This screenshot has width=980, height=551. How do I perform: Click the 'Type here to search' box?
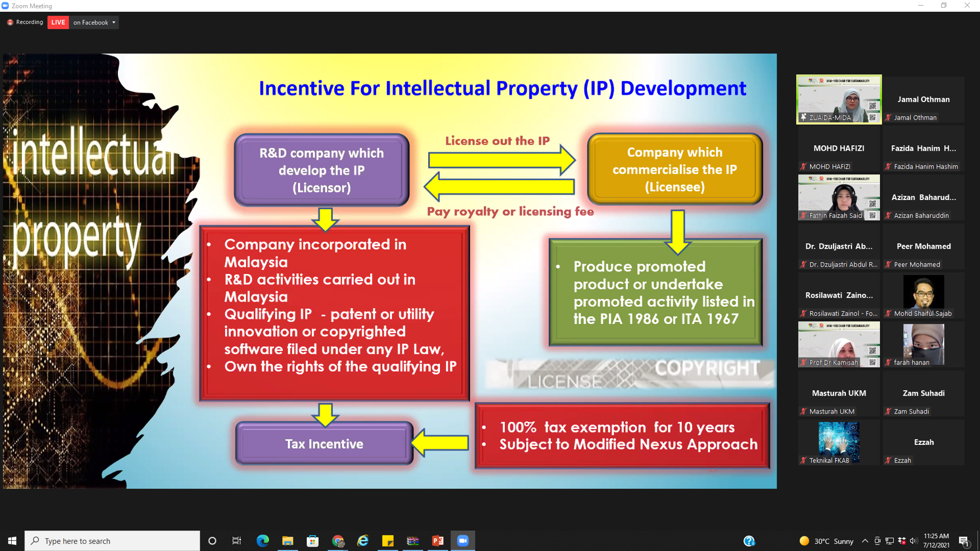coord(112,541)
